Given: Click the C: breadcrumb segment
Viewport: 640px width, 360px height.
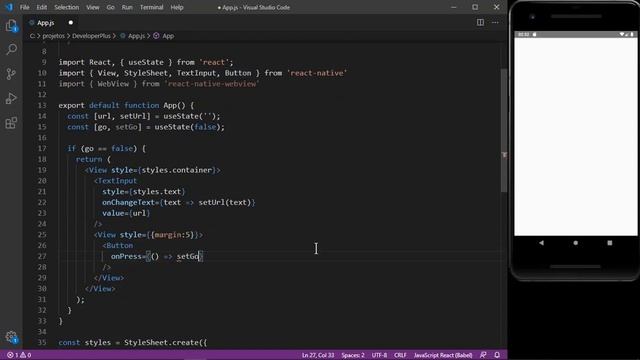Looking at the screenshot, I should (32, 36).
